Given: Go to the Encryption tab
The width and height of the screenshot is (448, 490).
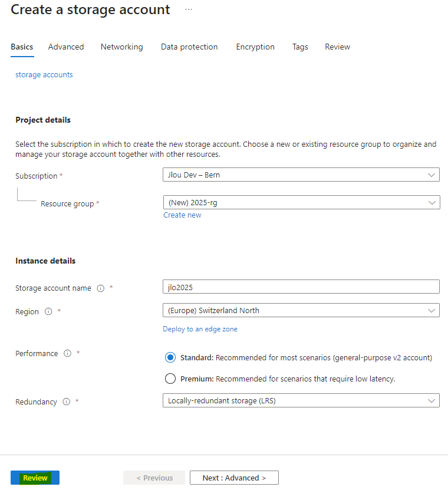Looking at the screenshot, I should [255, 47].
